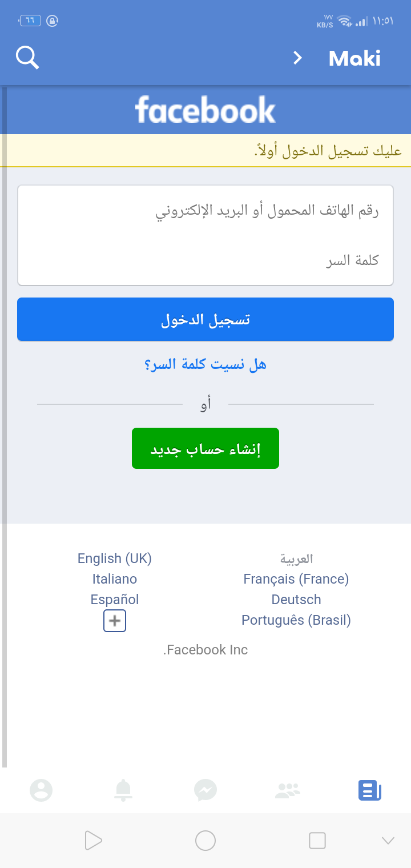Open the profile icon in bottom bar
This screenshot has width=411, height=868.
click(x=41, y=790)
